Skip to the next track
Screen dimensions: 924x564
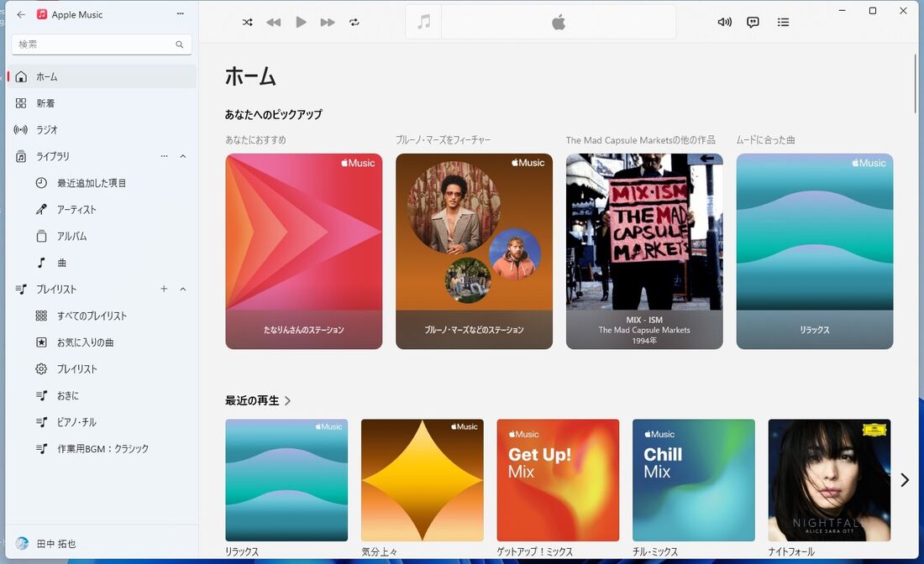pos(328,23)
